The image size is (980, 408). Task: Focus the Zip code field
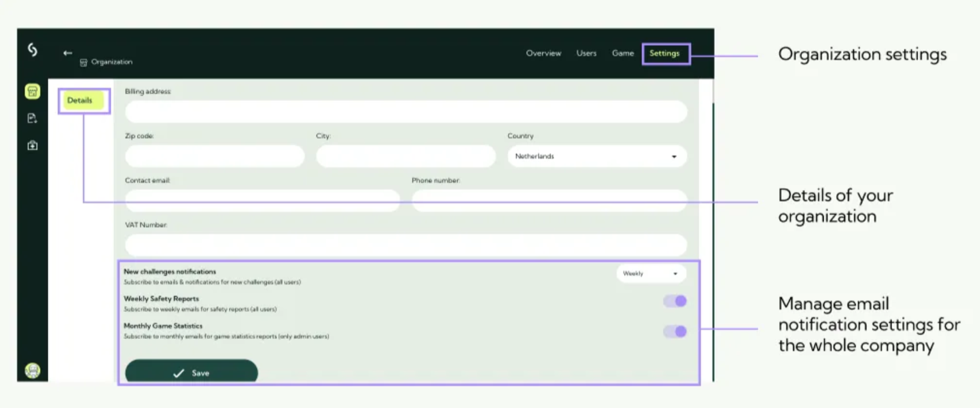coord(214,157)
